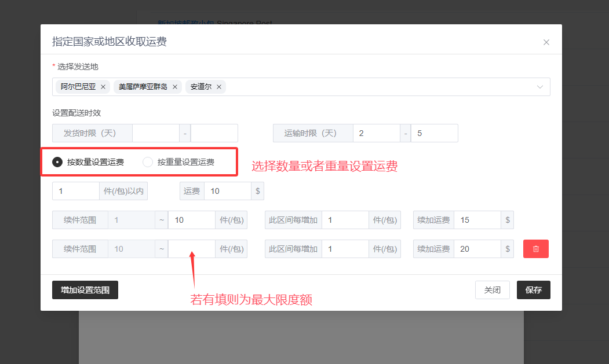Click the 运输时限 maximum field showing 5

pos(434,133)
